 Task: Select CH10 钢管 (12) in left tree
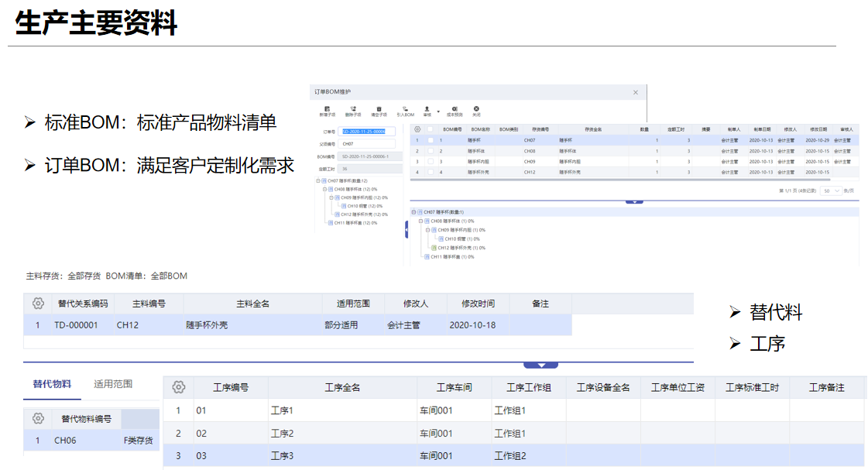365,206
